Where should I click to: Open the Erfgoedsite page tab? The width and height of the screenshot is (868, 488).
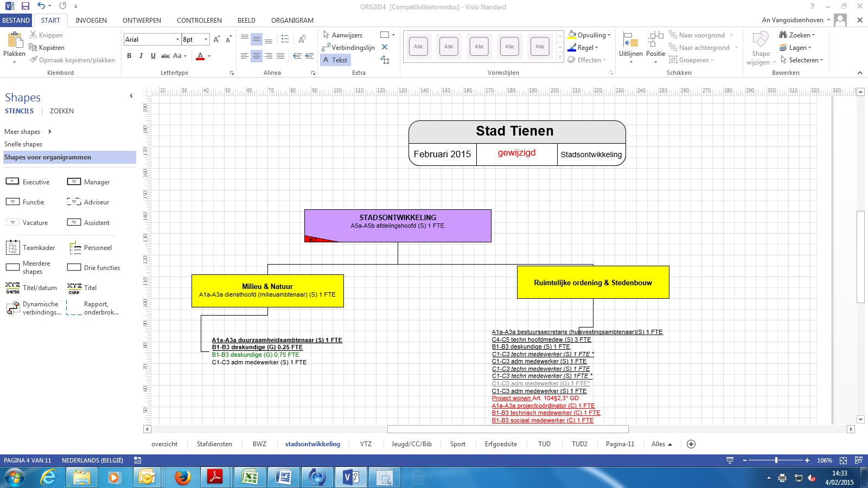point(501,444)
